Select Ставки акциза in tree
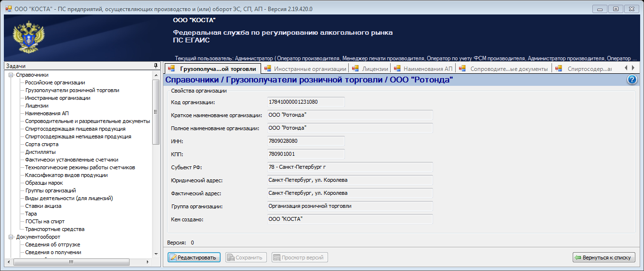The height and width of the screenshot is (271, 644). pos(43,206)
